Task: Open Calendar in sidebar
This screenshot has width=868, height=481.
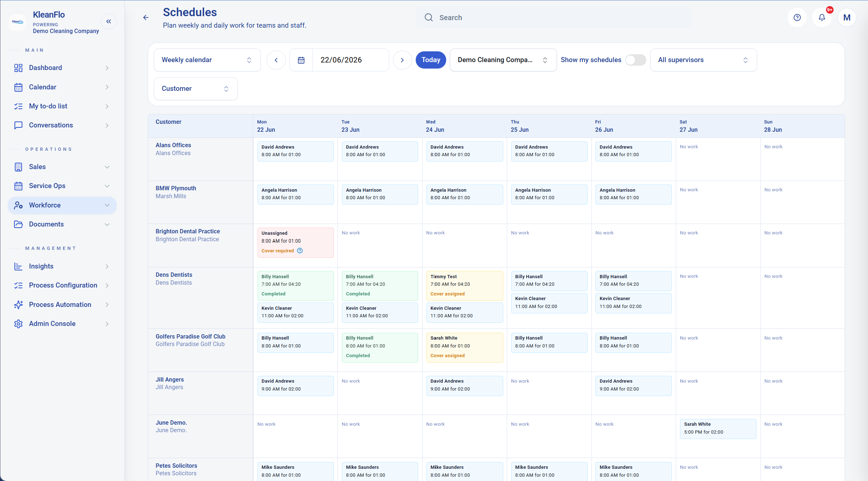Action: pyautogui.click(x=62, y=87)
